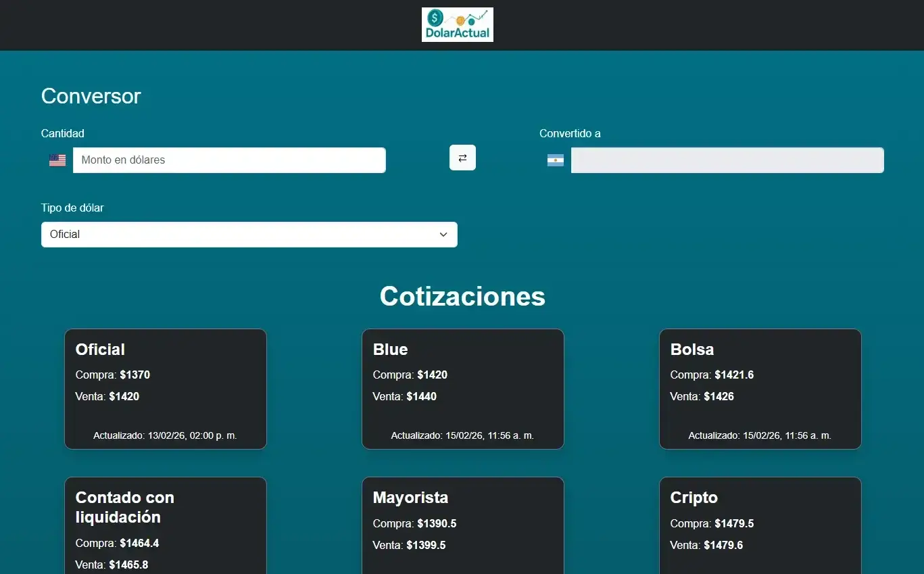924x574 pixels.
Task: Click the chevron on the Oficial selector
Action: [x=443, y=234]
